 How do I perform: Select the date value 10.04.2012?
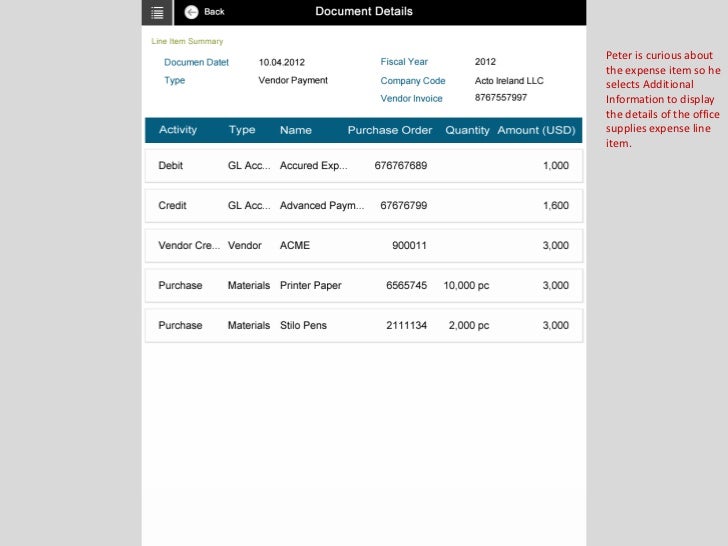(x=282, y=62)
